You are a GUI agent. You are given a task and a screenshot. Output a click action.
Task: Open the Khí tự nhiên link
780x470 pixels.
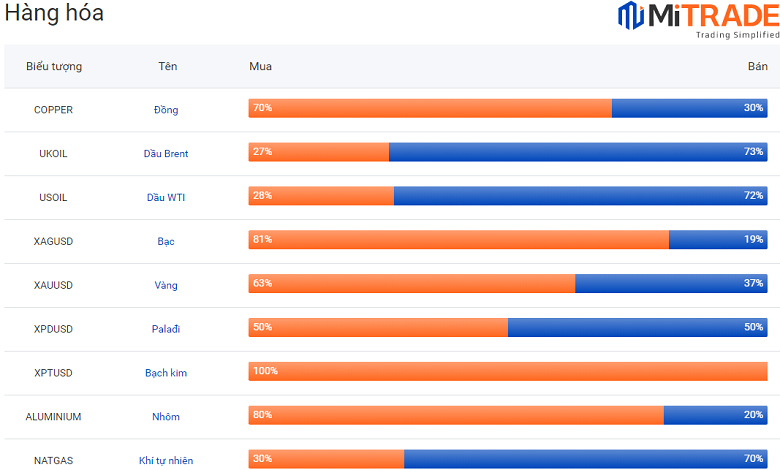(x=166, y=461)
